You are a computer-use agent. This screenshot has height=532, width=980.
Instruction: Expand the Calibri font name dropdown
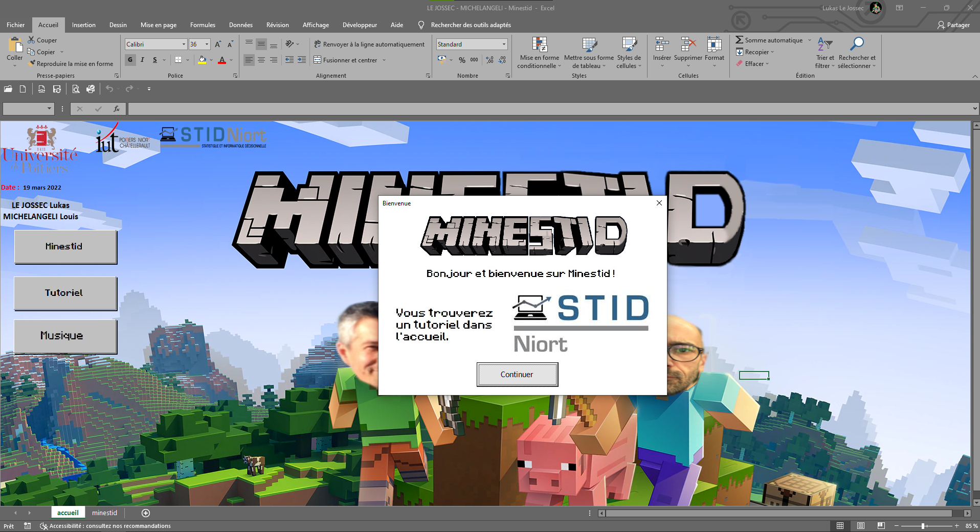184,44
